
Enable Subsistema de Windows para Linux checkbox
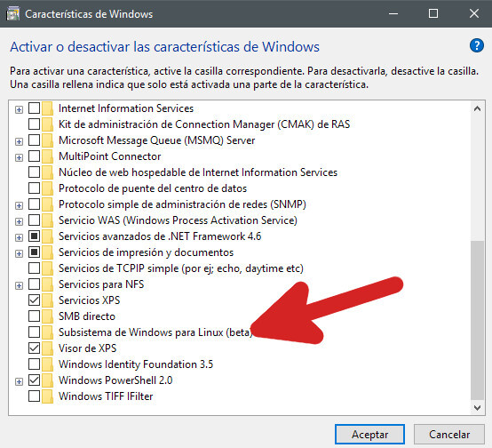(x=34, y=332)
